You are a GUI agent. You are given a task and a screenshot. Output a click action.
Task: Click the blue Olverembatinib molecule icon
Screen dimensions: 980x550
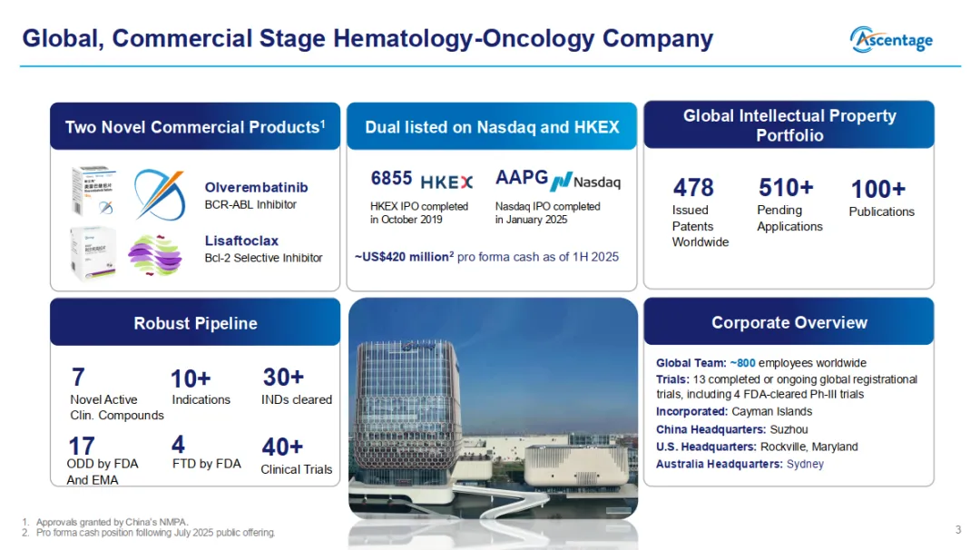(159, 195)
